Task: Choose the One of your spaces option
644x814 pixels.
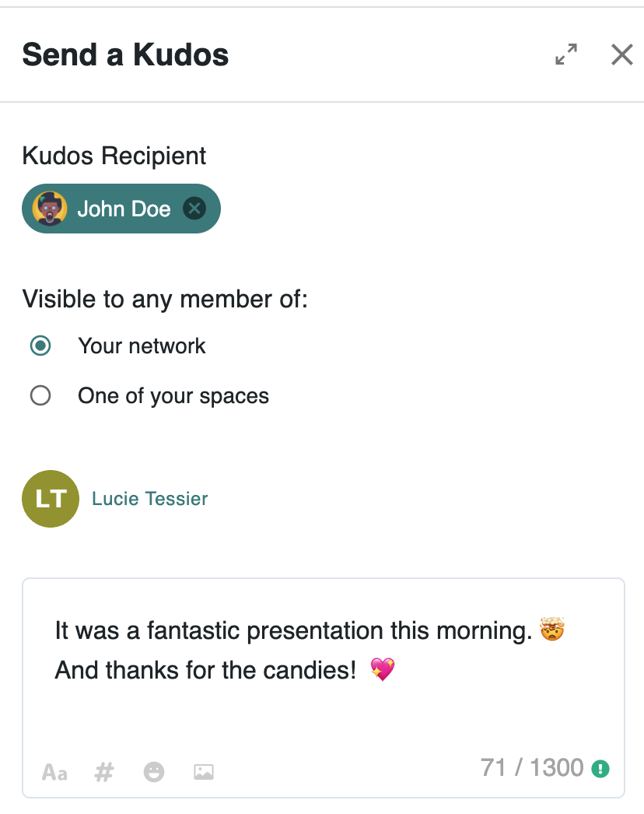Action: pyautogui.click(x=40, y=396)
